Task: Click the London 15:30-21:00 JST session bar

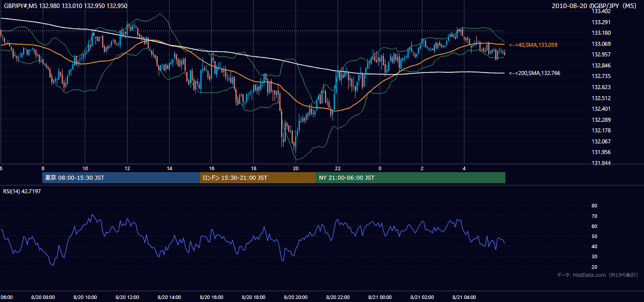Action: (x=258, y=178)
